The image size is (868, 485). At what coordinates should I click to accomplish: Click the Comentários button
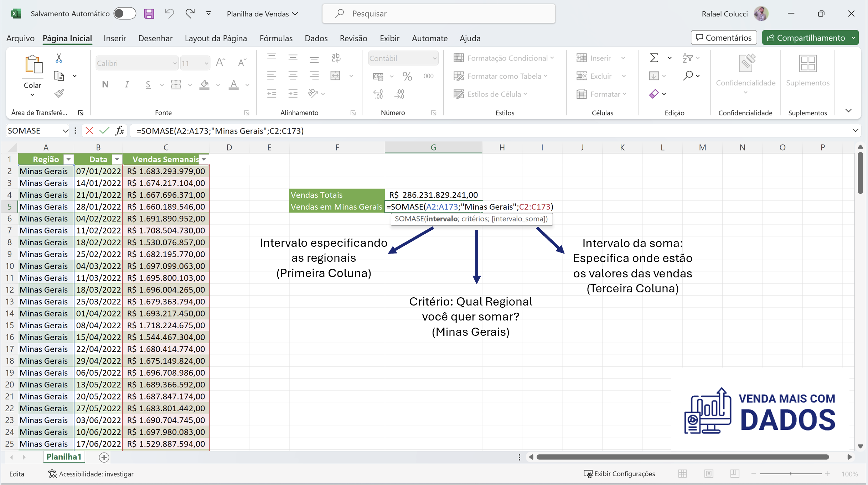pos(724,38)
